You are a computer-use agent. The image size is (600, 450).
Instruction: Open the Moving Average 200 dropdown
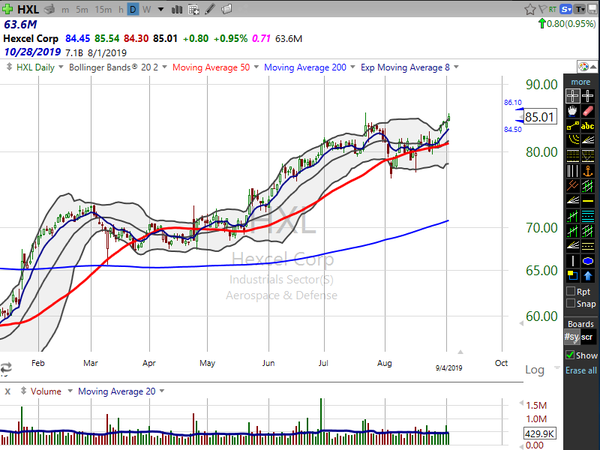coord(354,68)
